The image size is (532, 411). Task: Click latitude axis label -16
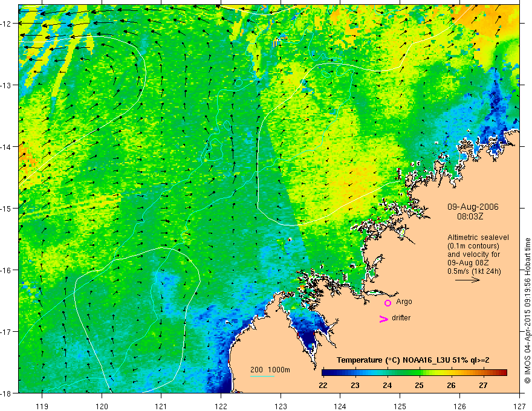coord(7,270)
